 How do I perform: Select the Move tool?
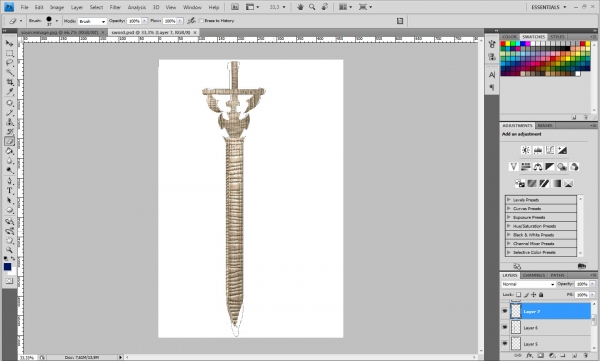tap(10, 43)
